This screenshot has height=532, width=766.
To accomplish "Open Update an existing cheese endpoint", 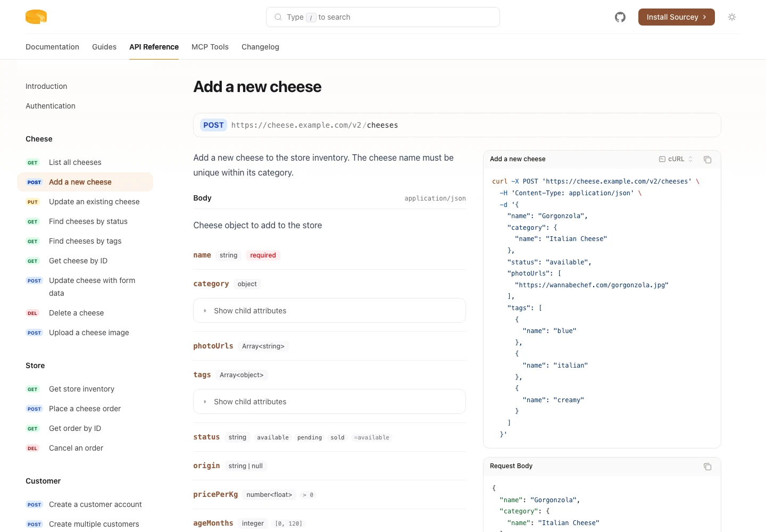I will (85, 202).
